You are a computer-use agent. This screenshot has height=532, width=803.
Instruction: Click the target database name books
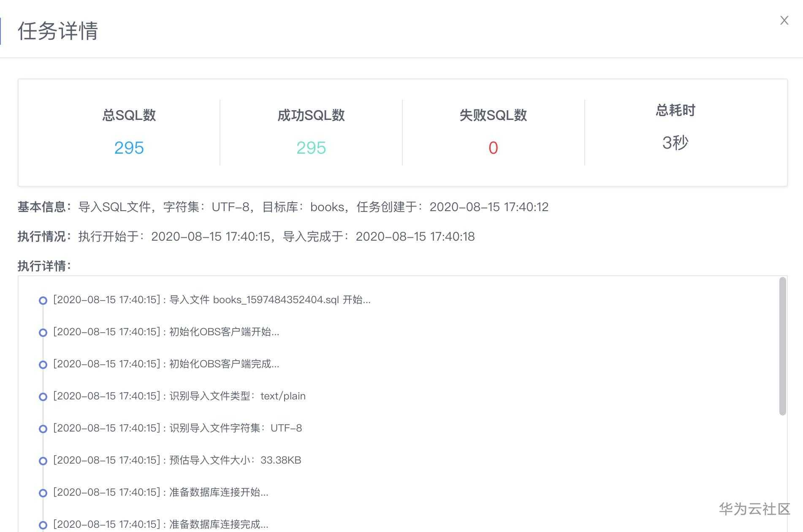coord(326,207)
